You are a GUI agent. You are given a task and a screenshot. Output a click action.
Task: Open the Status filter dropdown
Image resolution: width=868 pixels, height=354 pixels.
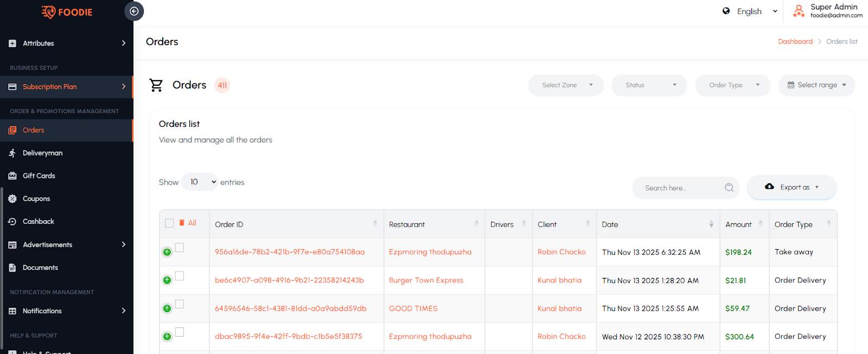click(649, 85)
